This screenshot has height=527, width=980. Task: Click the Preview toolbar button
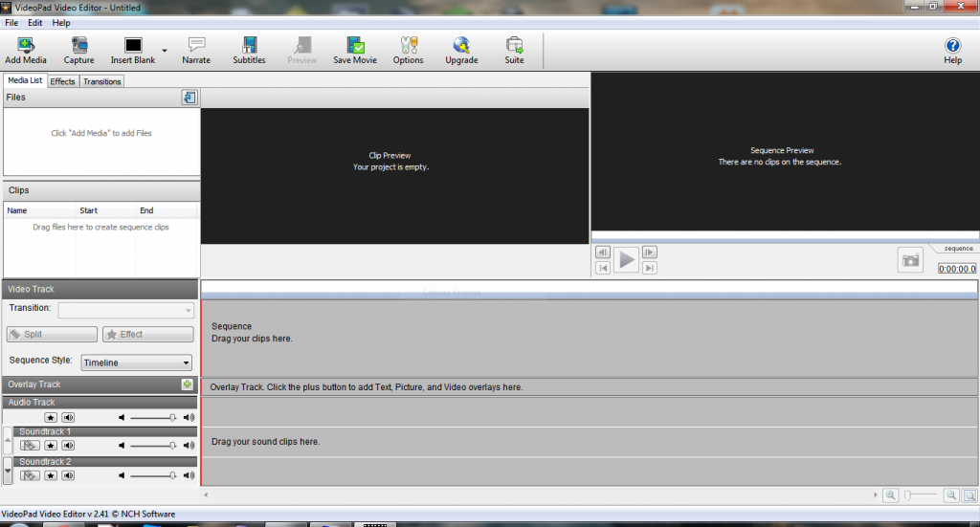[x=302, y=50]
